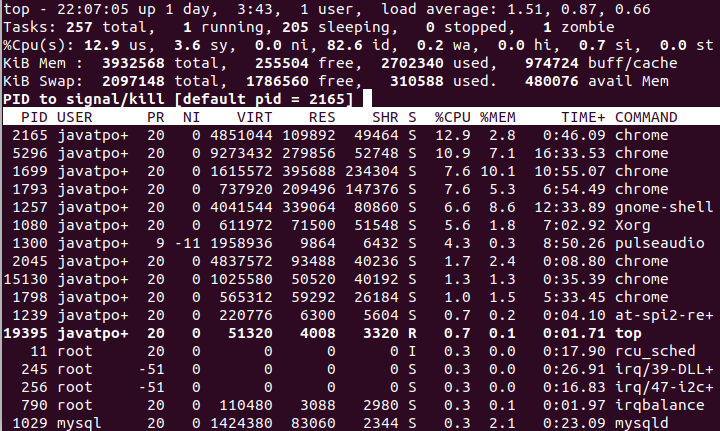
Task: Click PID 1798 in the list
Action: click(x=29, y=297)
